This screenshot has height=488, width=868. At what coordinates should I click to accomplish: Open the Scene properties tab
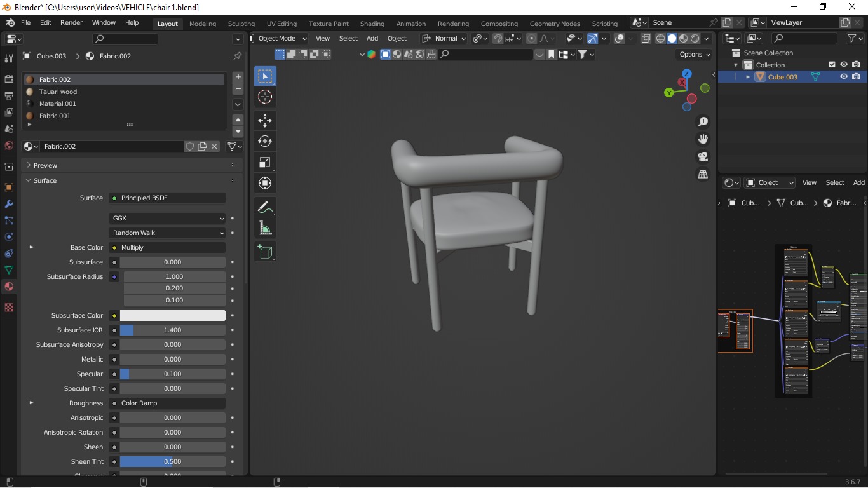[9, 129]
